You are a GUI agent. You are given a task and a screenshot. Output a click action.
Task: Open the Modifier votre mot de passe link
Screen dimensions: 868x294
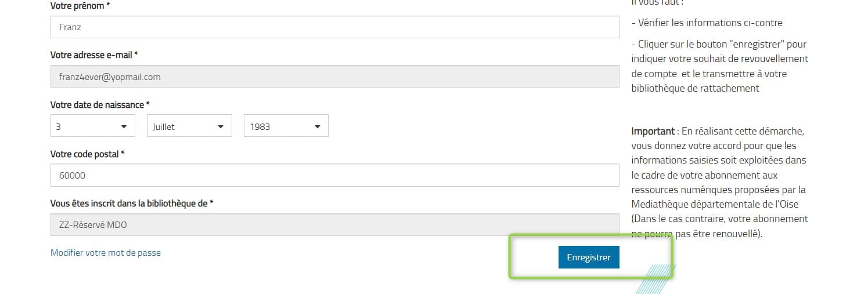pos(106,253)
